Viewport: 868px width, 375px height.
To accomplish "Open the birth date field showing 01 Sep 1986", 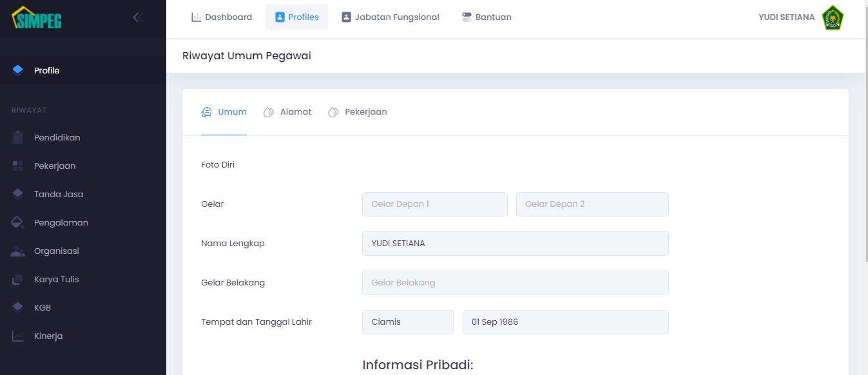I will [565, 322].
